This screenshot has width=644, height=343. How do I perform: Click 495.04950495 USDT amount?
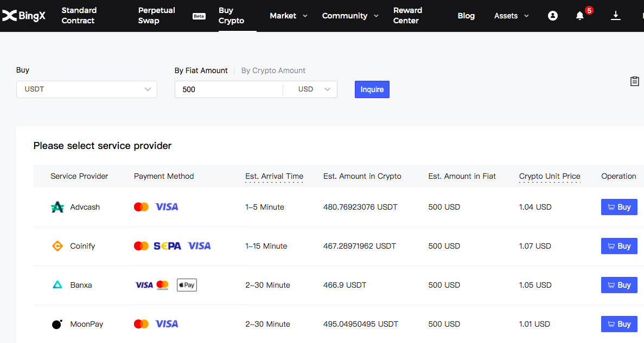tap(361, 324)
